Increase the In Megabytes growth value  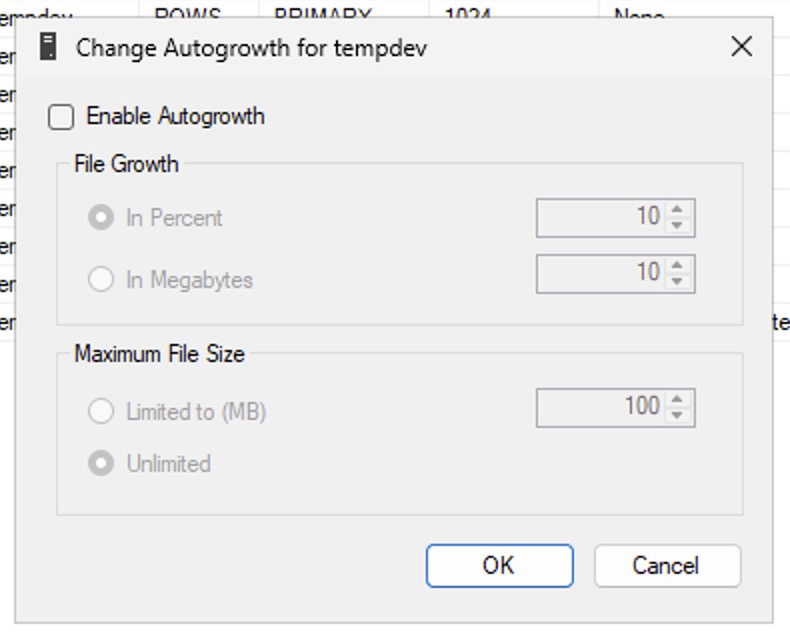(x=678, y=266)
